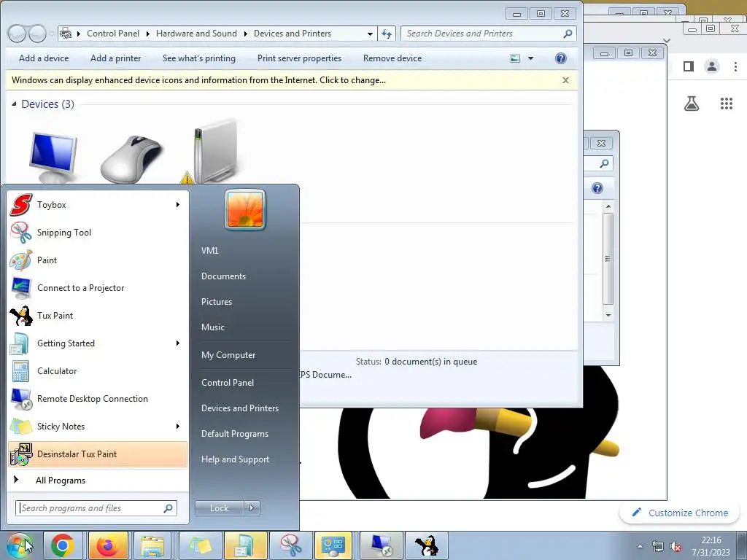The image size is (747, 560).
Task: Select the monitor device icon
Action: point(53,157)
